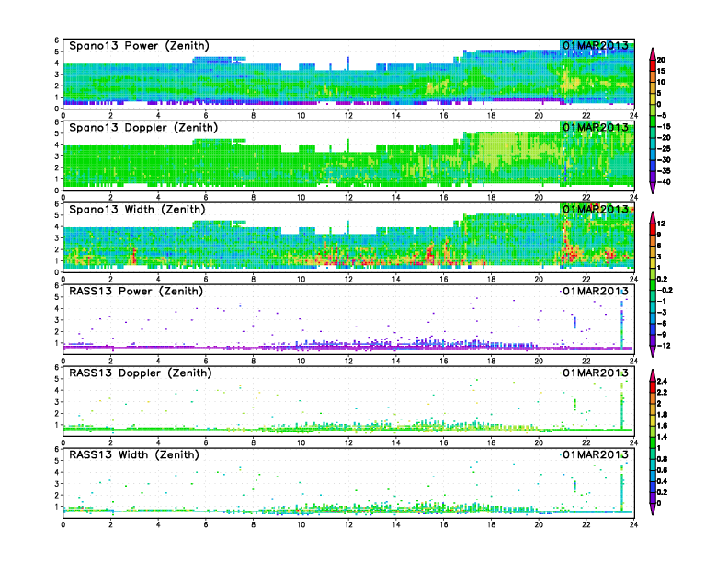
Task: Select the Spano13 Power (Zenith) panel title
Action: [139, 46]
